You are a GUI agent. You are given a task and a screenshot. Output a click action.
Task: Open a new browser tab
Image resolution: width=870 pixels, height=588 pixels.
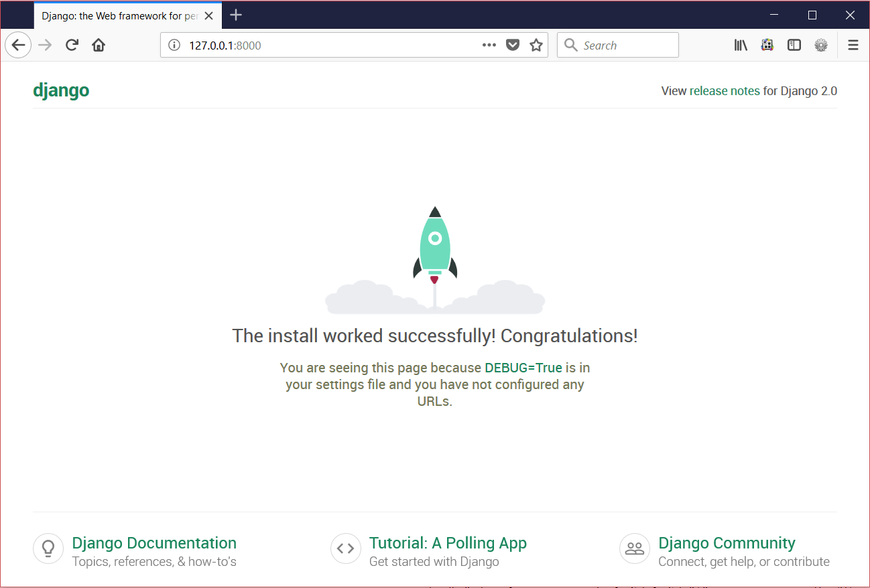pos(236,15)
